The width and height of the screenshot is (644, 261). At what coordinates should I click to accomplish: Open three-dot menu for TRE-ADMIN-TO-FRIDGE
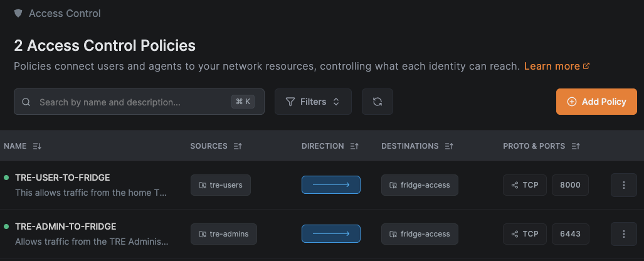624,234
